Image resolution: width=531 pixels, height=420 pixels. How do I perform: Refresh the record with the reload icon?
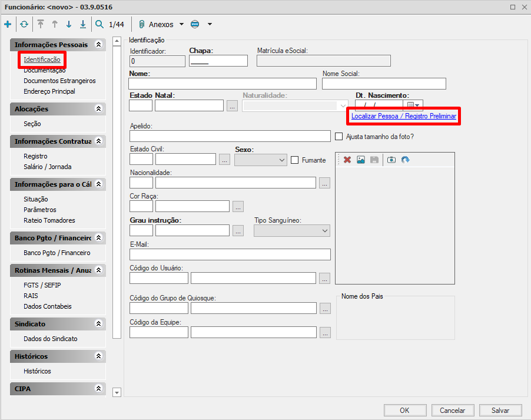(24, 24)
